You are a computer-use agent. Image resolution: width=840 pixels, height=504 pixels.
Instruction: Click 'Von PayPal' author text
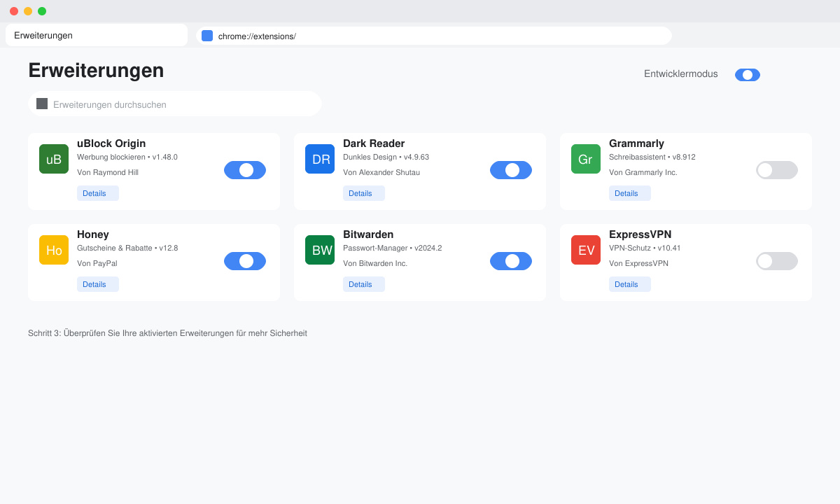click(97, 263)
